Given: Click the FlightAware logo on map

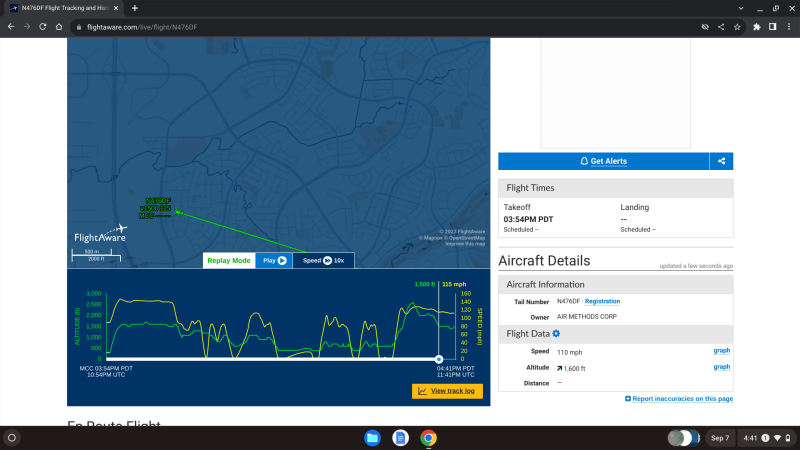Looking at the screenshot, I should (100, 234).
